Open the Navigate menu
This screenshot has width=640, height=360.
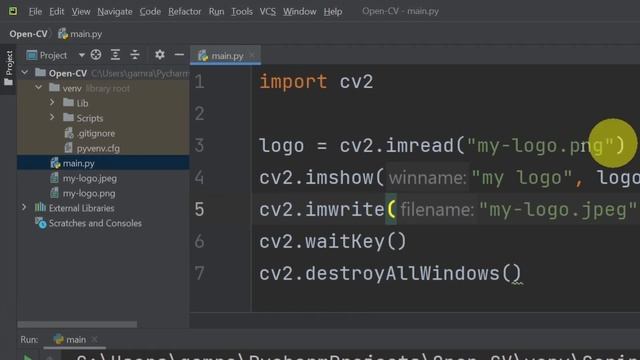(x=115, y=11)
